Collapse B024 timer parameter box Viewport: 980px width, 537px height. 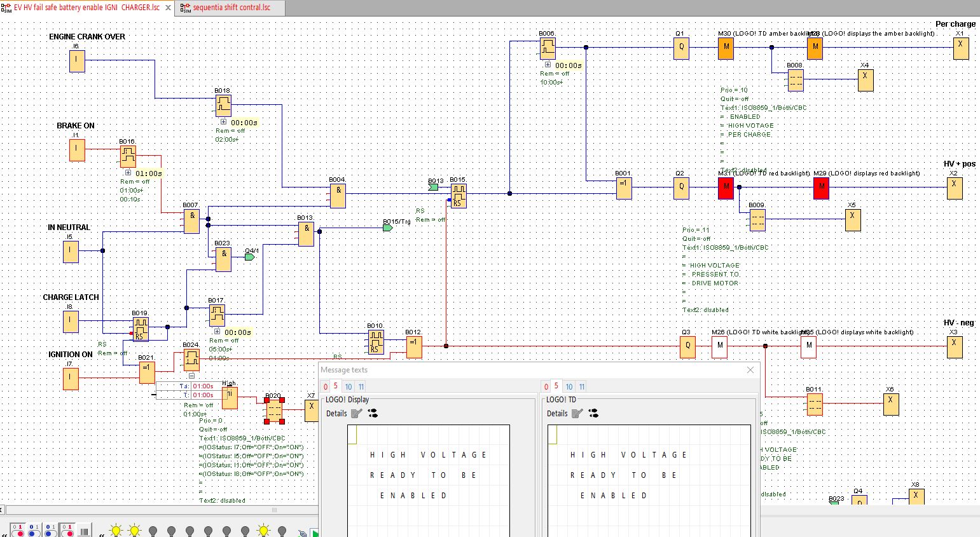191,376
